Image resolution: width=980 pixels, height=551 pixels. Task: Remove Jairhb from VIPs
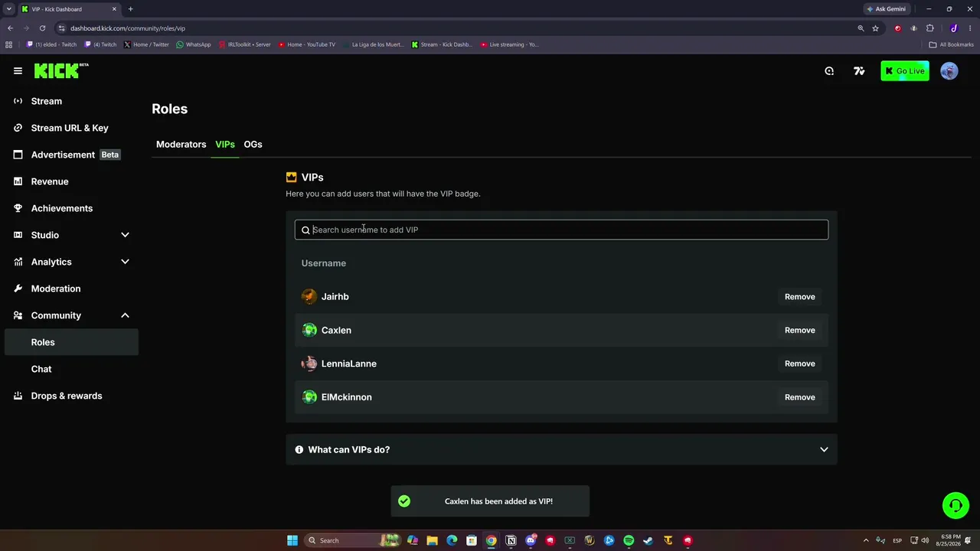pos(799,297)
